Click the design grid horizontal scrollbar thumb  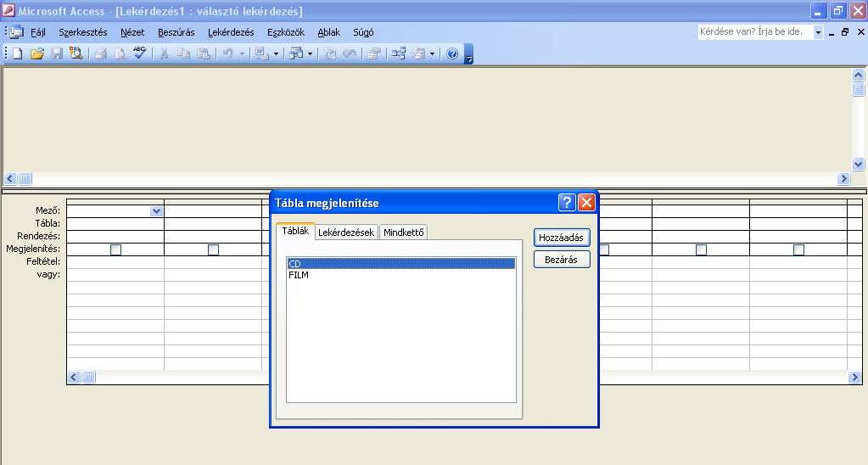pyautogui.click(x=88, y=378)
